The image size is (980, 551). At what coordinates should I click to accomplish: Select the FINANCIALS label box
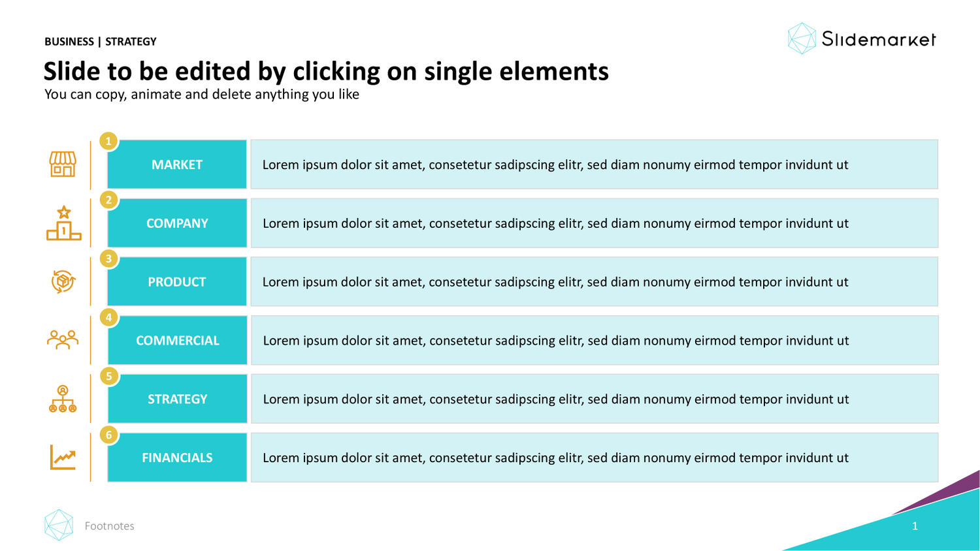(177, 458)
